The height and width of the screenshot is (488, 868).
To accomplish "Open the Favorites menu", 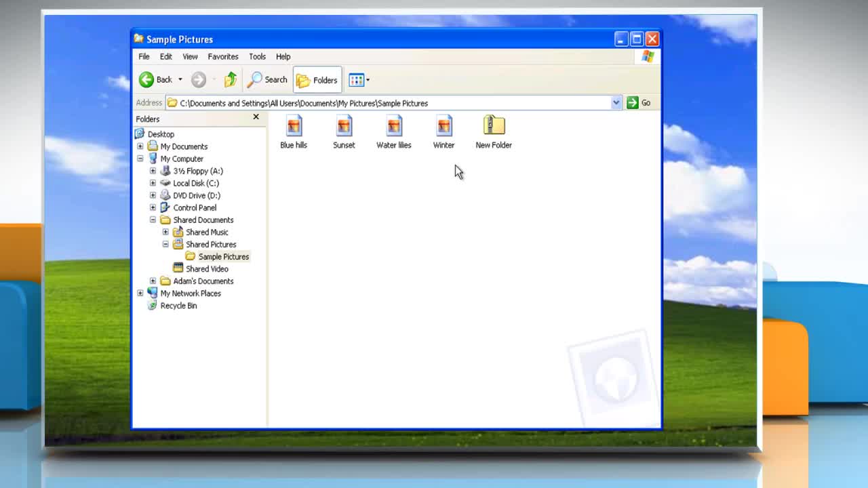I will 222,57.
